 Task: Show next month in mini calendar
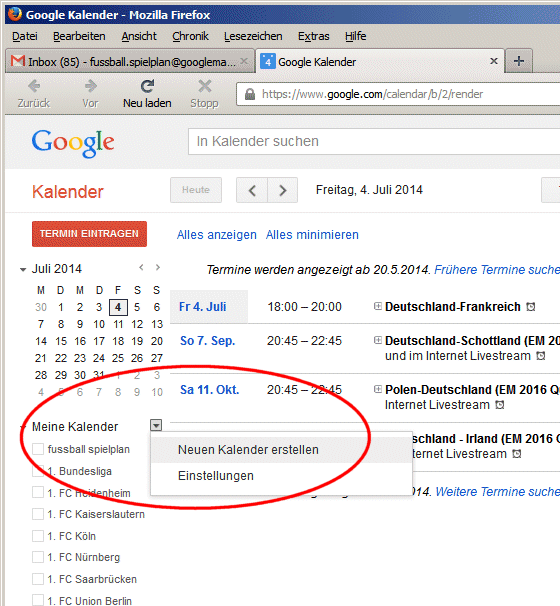click(158, 267)
